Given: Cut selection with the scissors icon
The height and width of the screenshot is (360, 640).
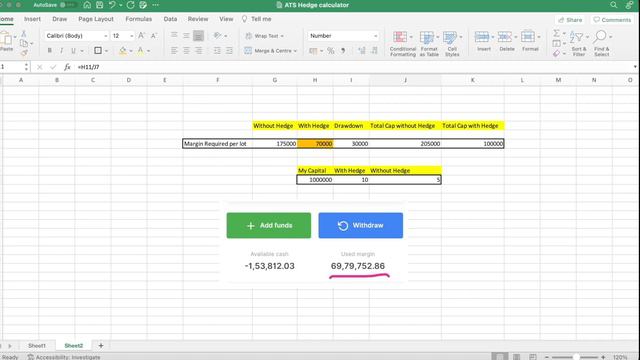Looking at the screenshot, I should [x=24, y=34].
